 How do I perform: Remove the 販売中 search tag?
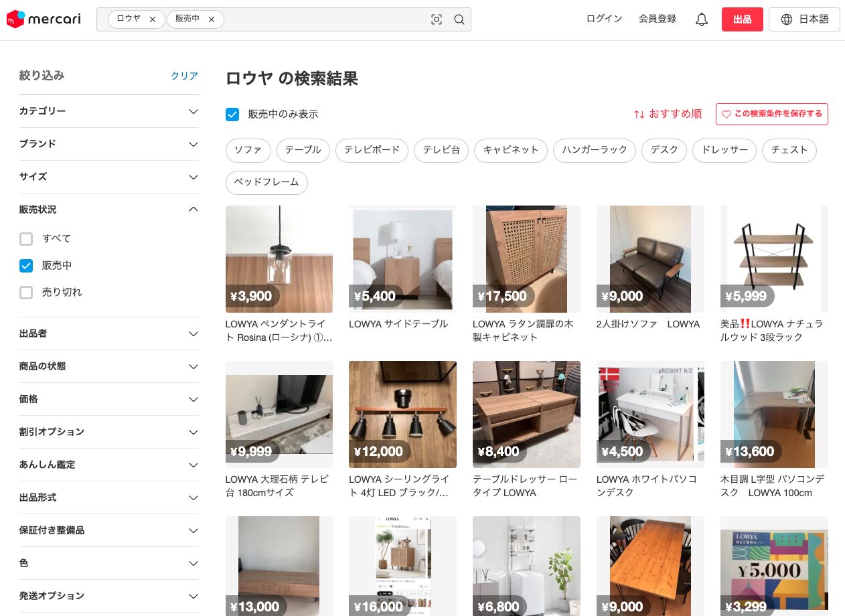[x=212, y=19]
